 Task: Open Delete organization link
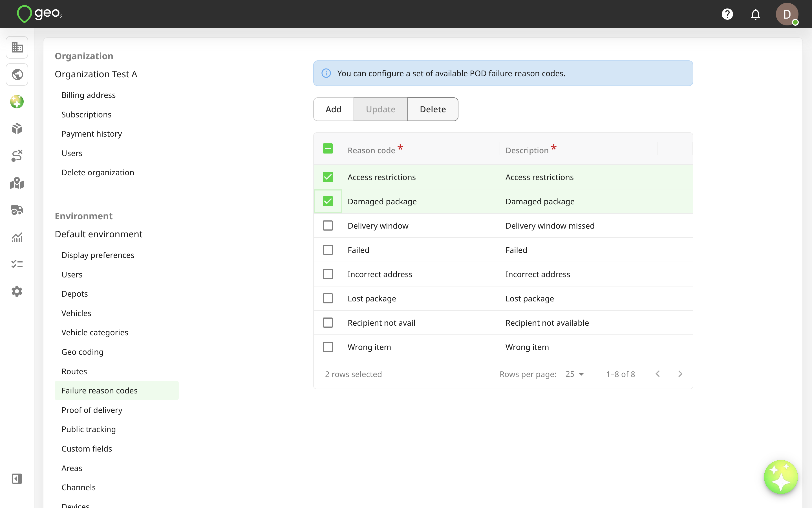tap(98, 172)
